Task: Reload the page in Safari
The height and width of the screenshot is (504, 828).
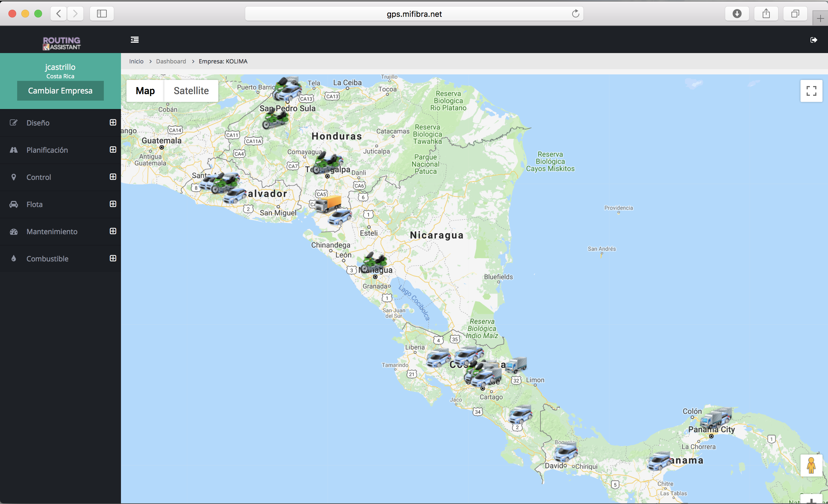Action: (575, 14)
